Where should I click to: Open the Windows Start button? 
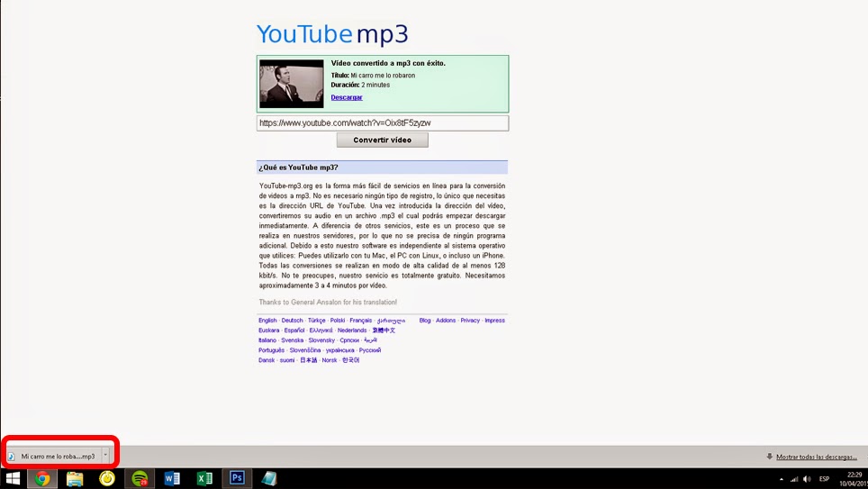[13, 478]
